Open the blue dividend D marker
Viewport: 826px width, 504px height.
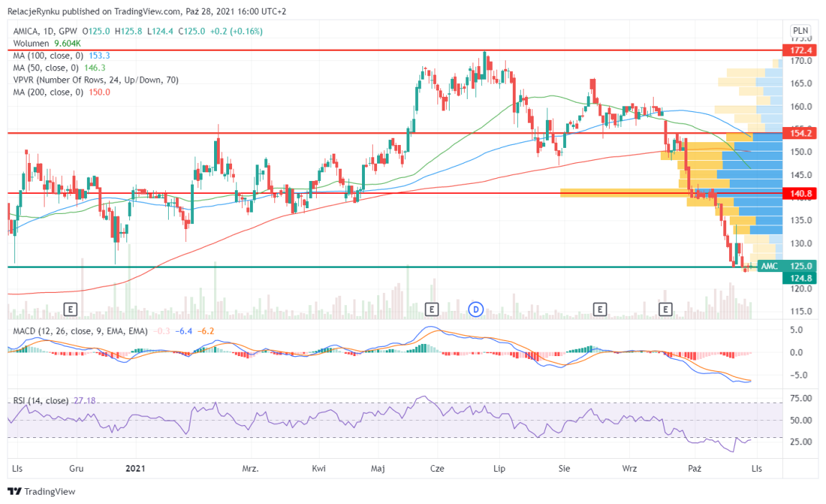pos(475,309)
